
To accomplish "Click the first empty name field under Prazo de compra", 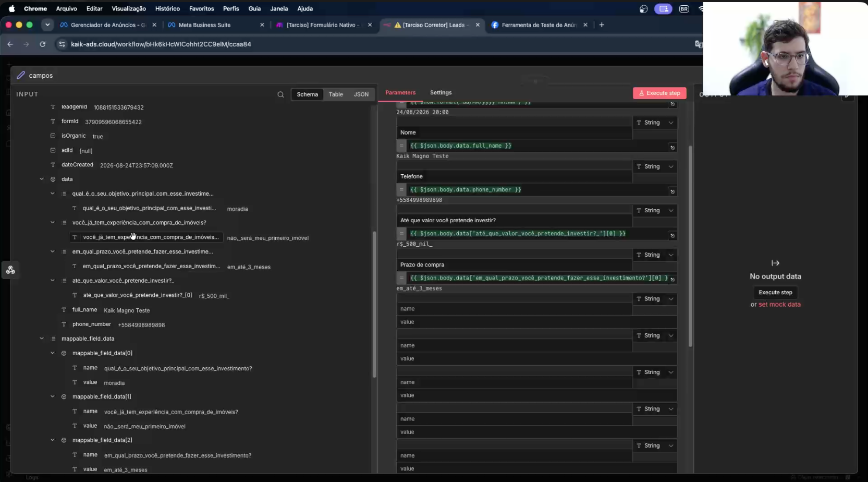I will coord(514,309).
